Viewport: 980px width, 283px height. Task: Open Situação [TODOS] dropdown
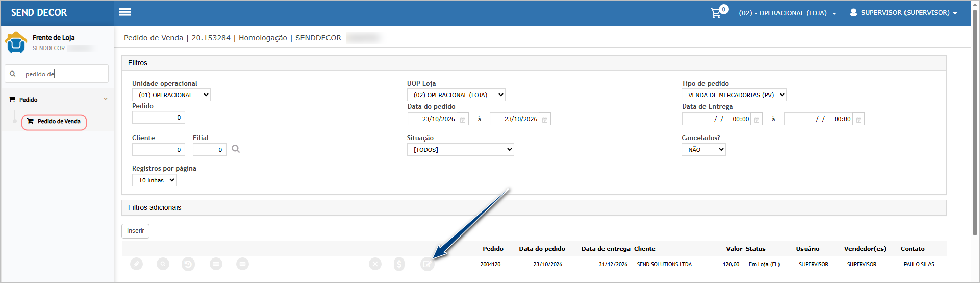point(460,150)
